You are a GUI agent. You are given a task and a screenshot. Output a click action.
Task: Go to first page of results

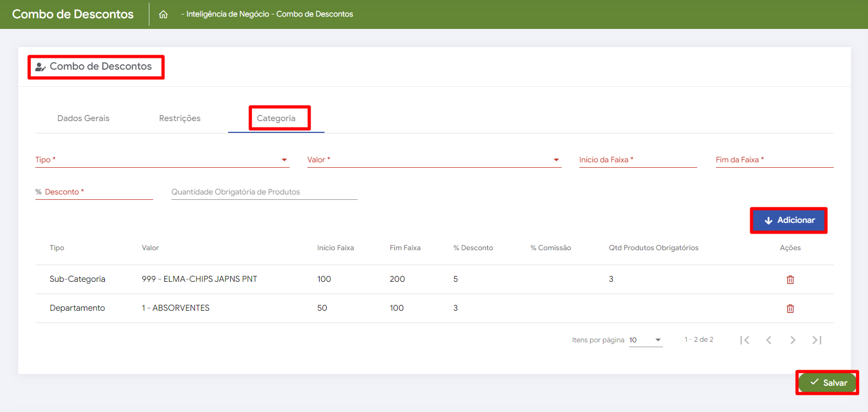pyautogui.click(x=744, y=340)
